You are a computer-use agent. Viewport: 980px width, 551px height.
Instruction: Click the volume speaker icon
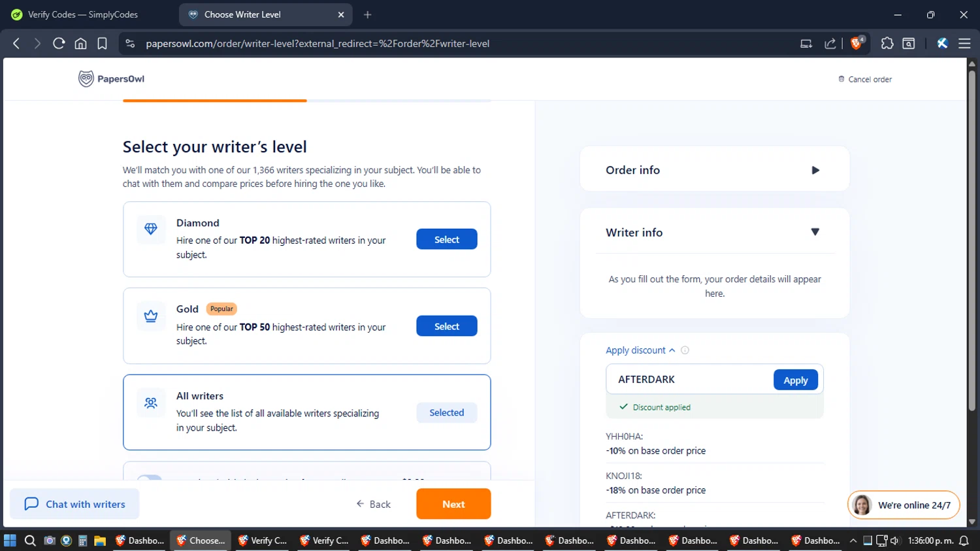tap(894, 541)
